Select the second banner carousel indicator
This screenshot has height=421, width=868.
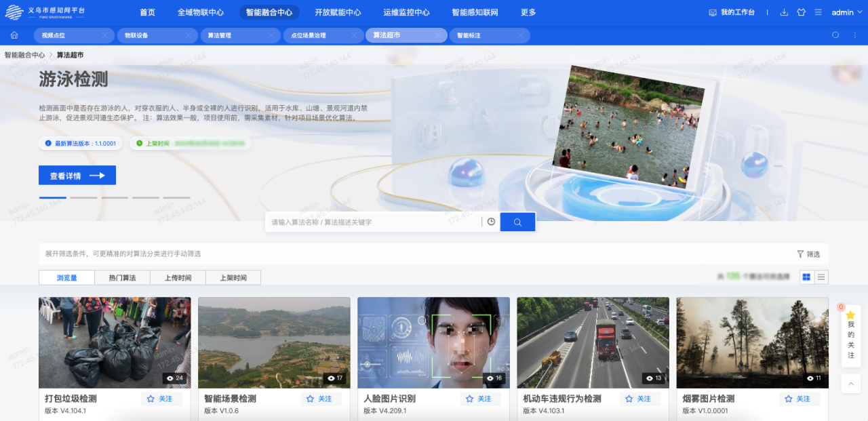point(83,197)
